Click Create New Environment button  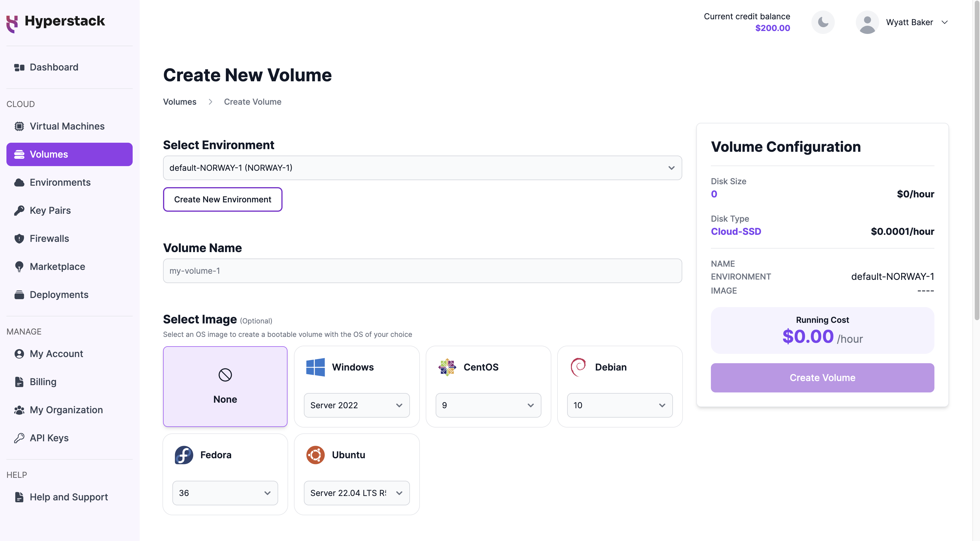pyautogui.click(x=223, y=199)
